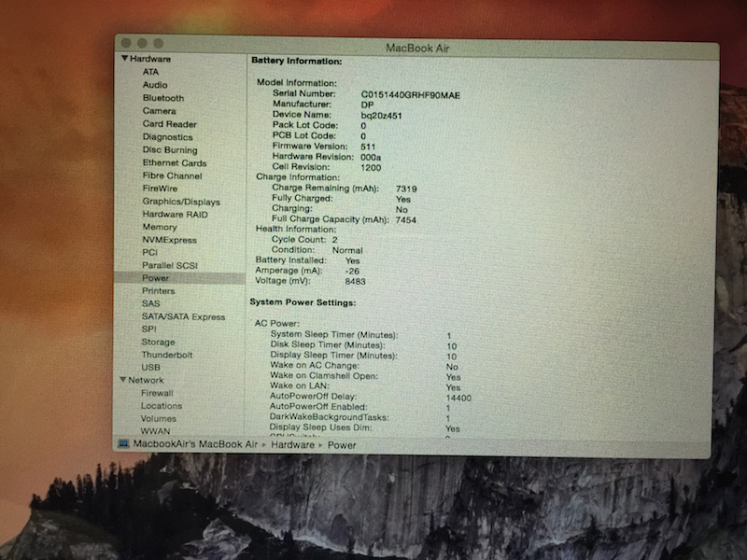The image size is (747, 560).
Task: Click Firmware Version value 511
Action: (x=368, y=147)
